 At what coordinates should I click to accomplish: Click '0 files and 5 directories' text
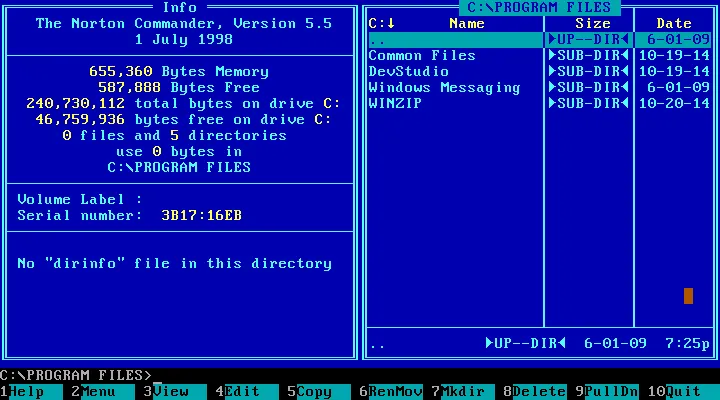pos(174,135)
